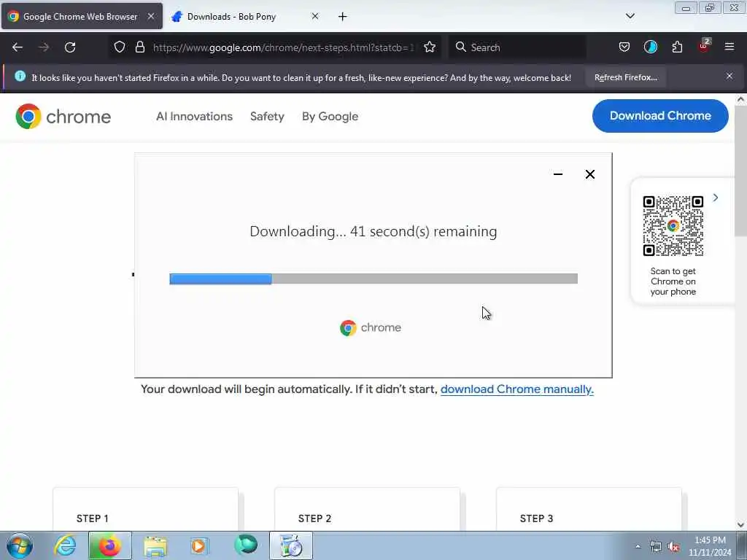Open Windows Explorer folder in taskbar
This screenshot has width=747, height=560.
pyautogui.click(x=155, y=545)
